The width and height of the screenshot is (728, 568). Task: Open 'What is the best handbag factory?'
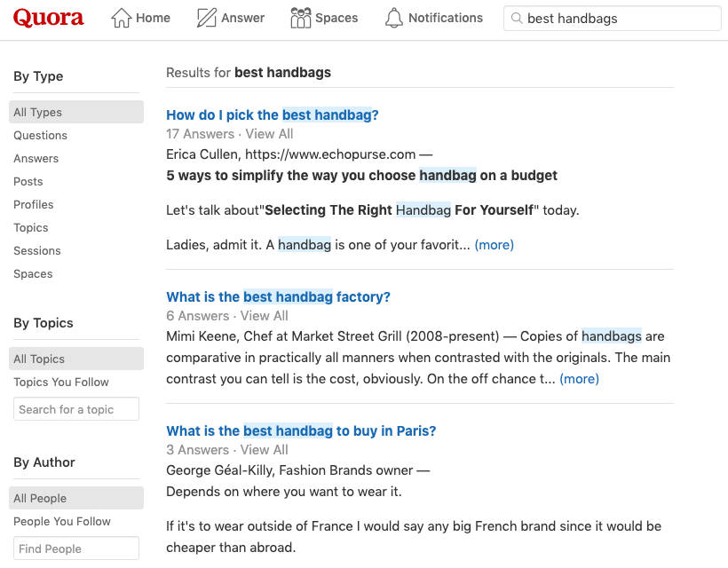tap(278, 296)
